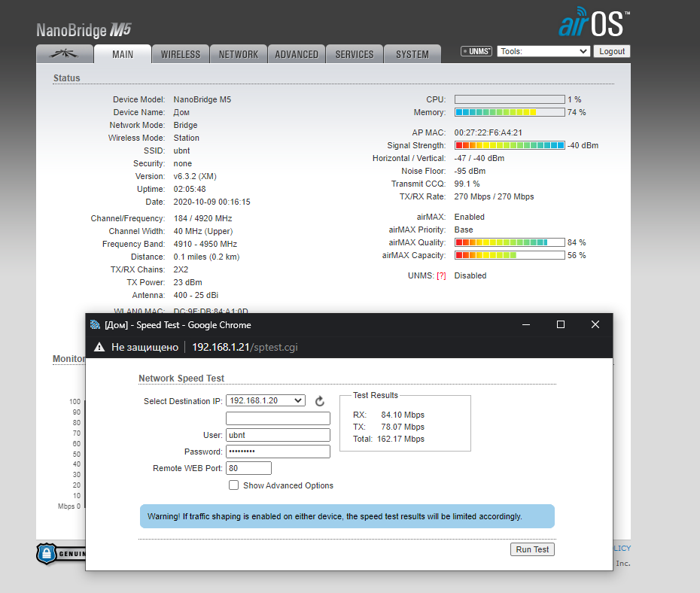Click the UNMS help [?] link
700x593 pixels.
(441, 275)
